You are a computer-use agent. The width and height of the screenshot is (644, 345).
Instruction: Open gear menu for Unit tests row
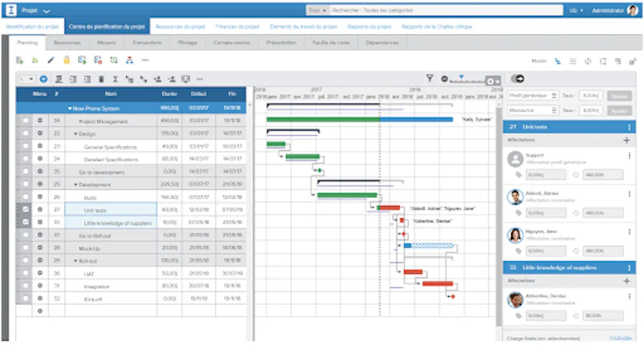pyautogui.click(x=40, y=209)
